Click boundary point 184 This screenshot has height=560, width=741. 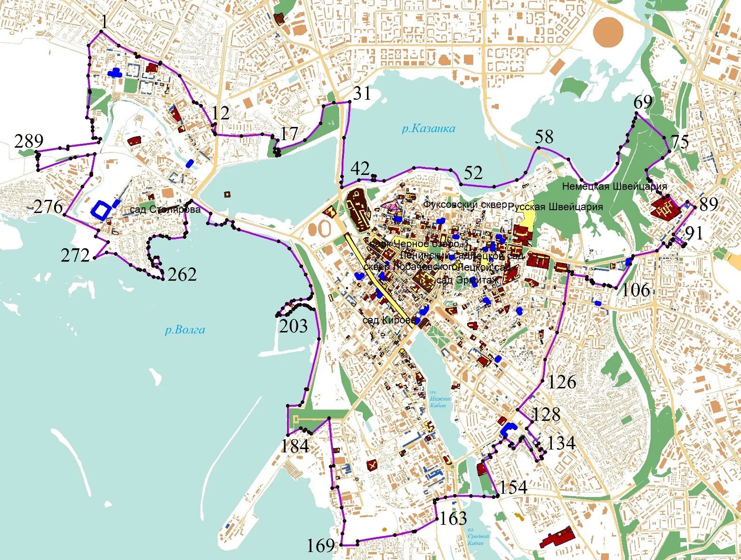(295, 446)
